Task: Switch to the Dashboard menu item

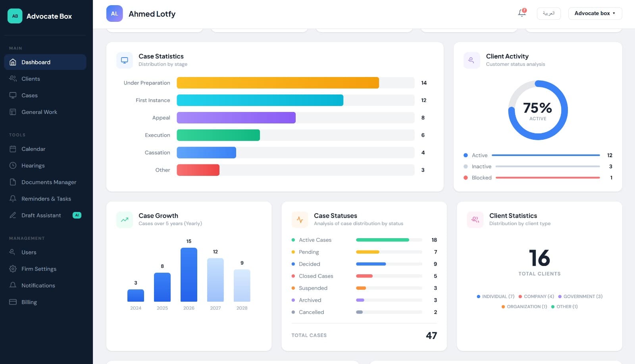Action: (36, 62)
